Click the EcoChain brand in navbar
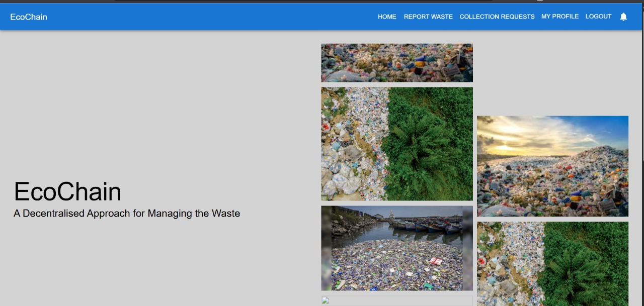Viewport: 644px width, 306px height. tap(29, 17)
